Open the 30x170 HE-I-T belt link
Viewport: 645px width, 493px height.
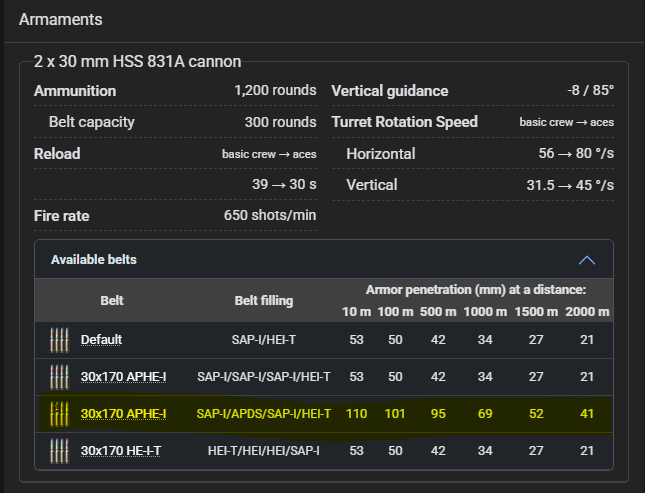click(x=121, y=451)
